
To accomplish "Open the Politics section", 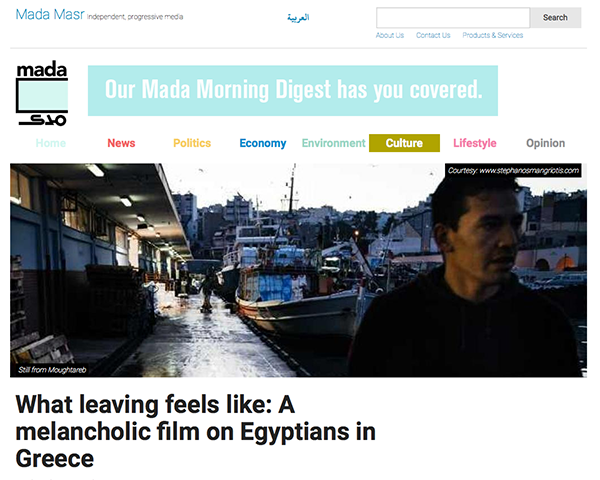I will [192, 143].
